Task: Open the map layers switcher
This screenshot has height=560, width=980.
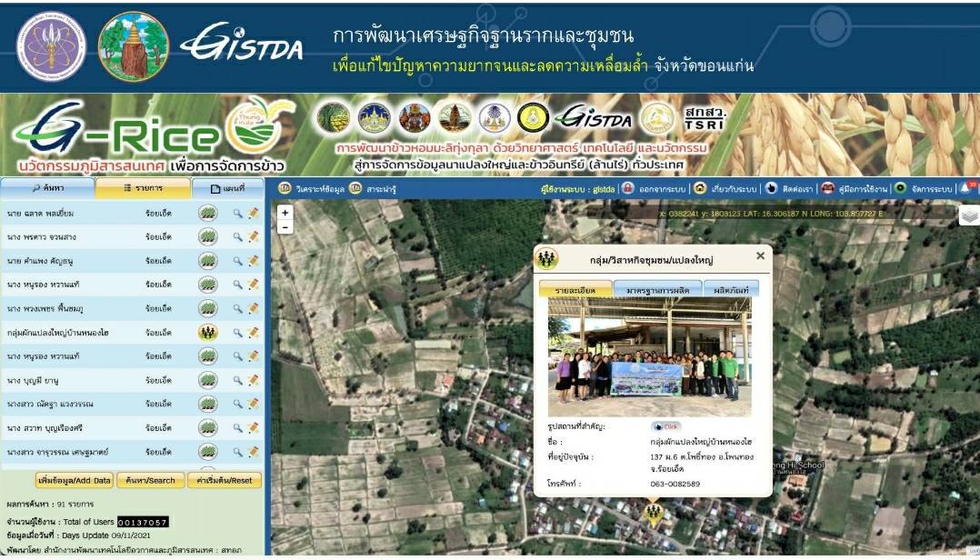Action: tap(969, 216)
